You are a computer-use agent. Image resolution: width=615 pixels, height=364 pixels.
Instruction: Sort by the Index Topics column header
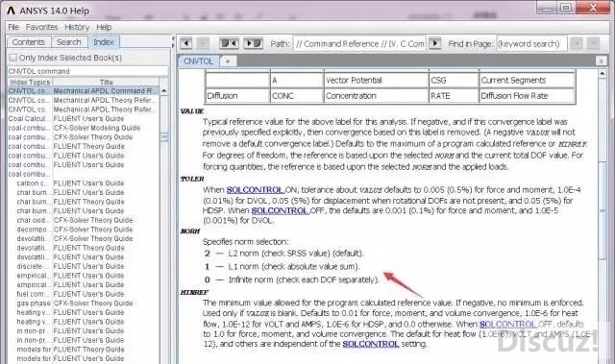pos(30,82)
